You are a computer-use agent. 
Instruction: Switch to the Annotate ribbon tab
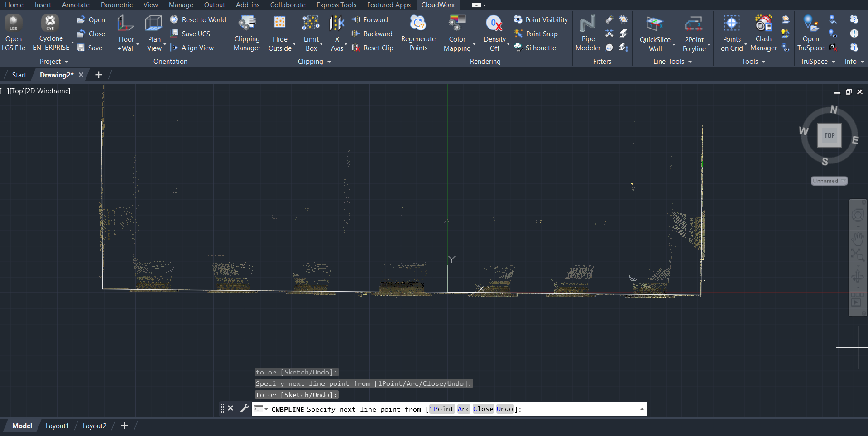76,5
